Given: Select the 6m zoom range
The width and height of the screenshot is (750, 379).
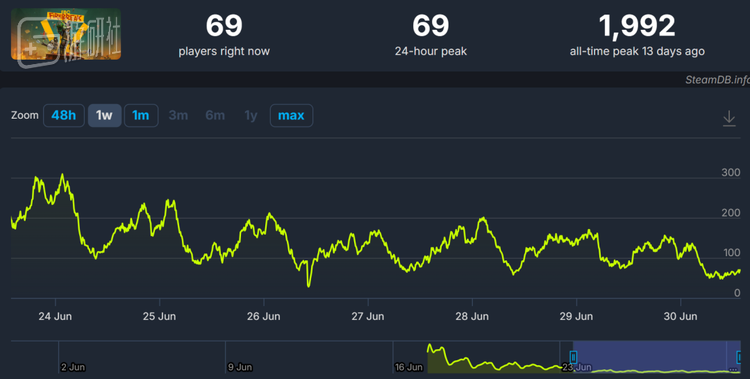Looking at the screenshot, I should coord(215,115).
